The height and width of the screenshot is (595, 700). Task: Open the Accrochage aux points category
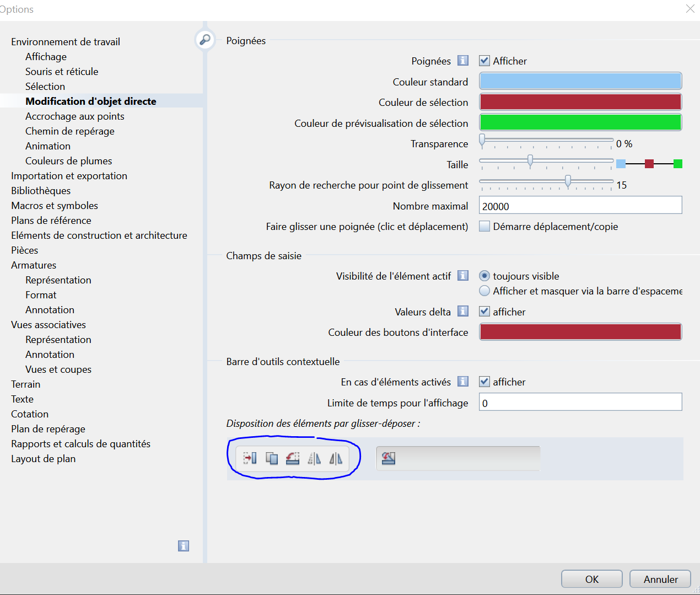tap(75, 116)
